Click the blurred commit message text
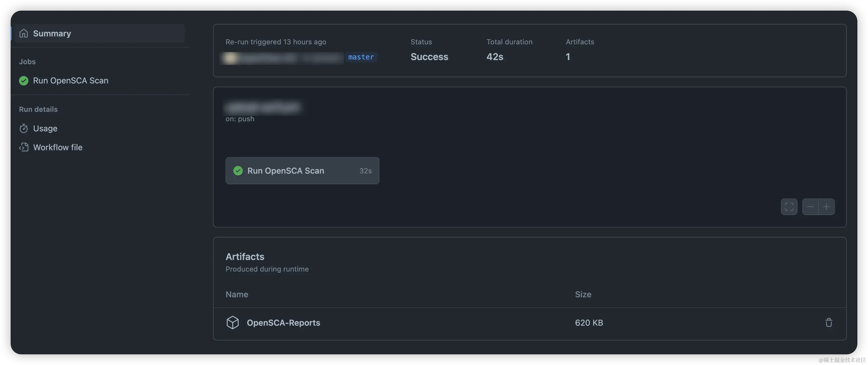Screen dimensions: 868x365 [263, 107]
